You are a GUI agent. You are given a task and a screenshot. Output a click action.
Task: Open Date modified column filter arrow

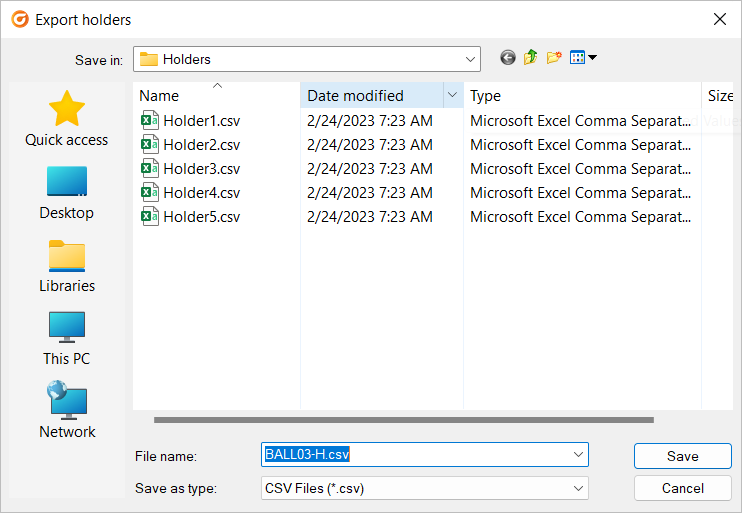point(452,95)
